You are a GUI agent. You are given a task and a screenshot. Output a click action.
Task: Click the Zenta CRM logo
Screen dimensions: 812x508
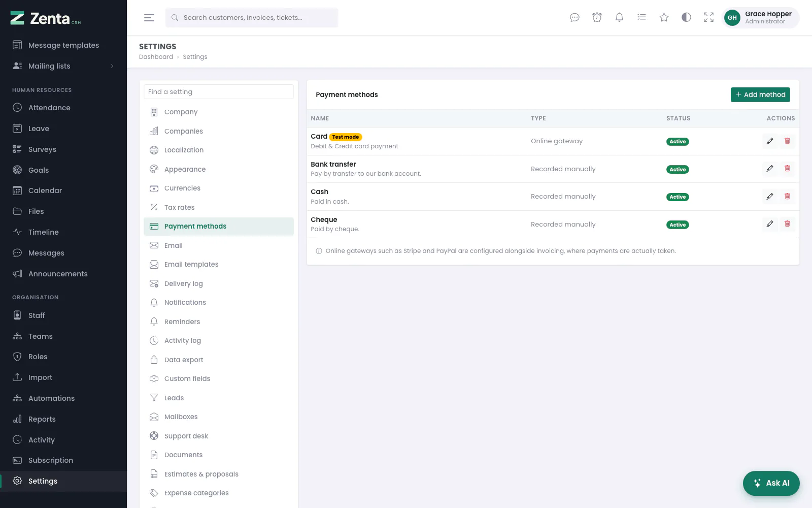46,18
